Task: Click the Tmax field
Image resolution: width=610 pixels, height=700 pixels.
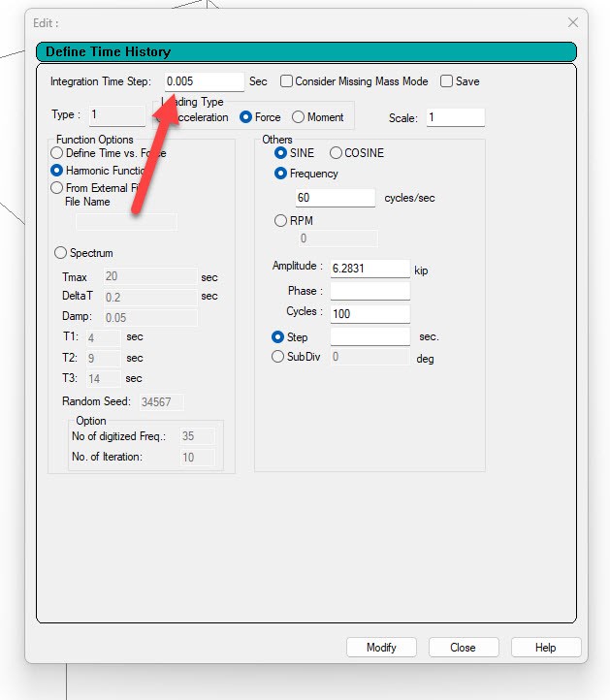Action: pyautogui.click(x=150, y=276)
